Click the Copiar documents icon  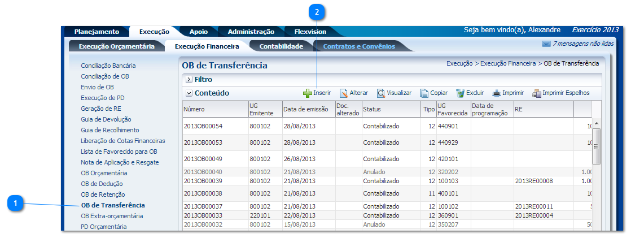pos(424,93)
